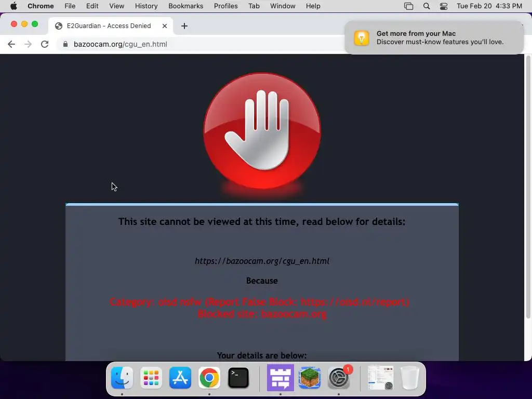Open the Apple menu

coord(14,6)
